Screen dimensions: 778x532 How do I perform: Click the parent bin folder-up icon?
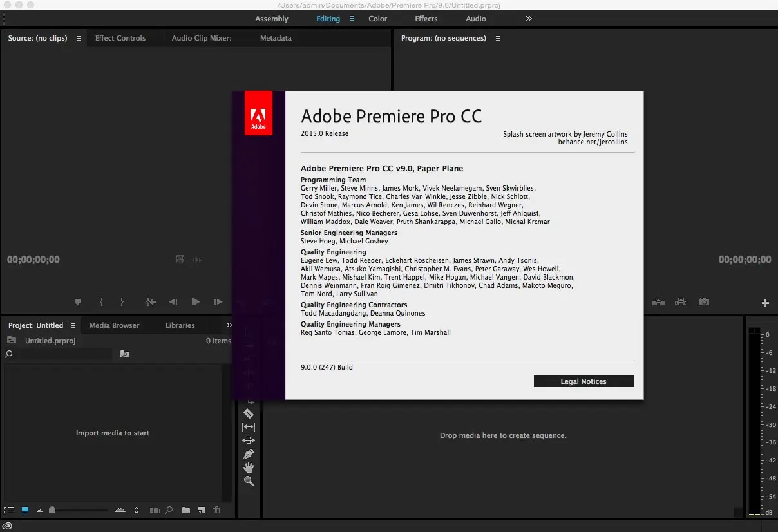[12, 340]
